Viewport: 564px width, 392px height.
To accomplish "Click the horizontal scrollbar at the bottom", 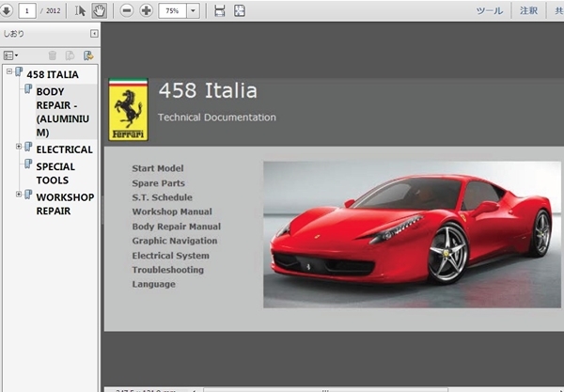I will point(325,390).
